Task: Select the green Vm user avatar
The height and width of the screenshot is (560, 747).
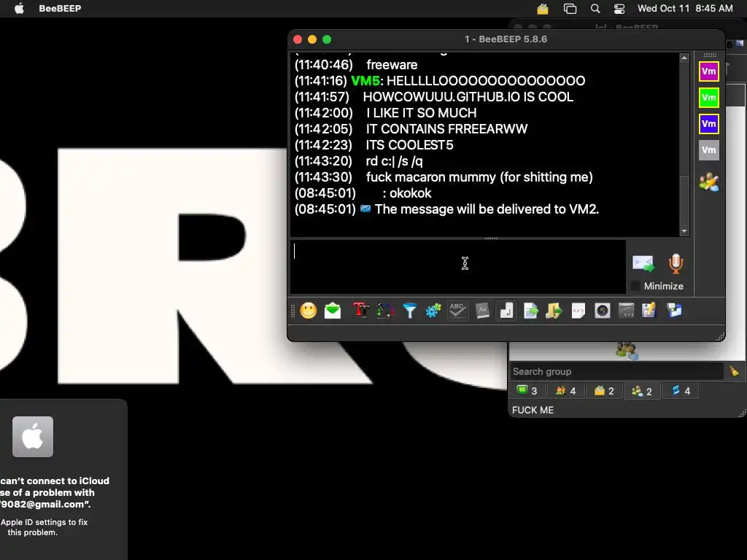Action: click(x=708, y=98)
